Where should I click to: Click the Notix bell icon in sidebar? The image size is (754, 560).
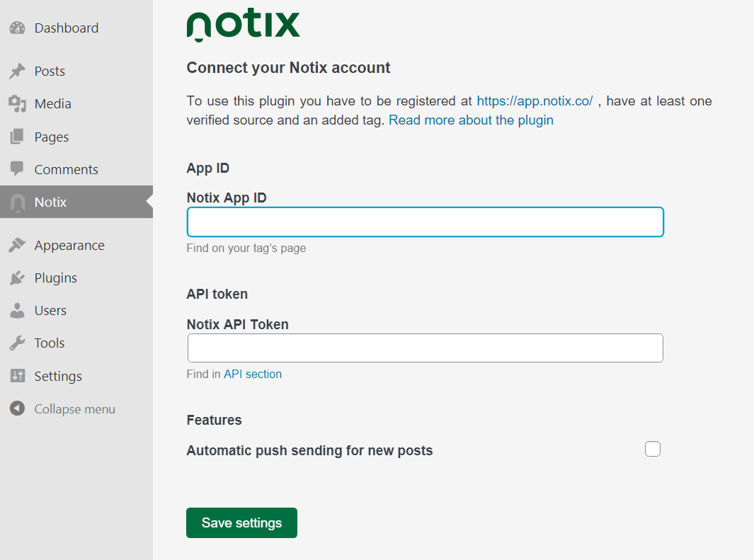pos(18,203)
